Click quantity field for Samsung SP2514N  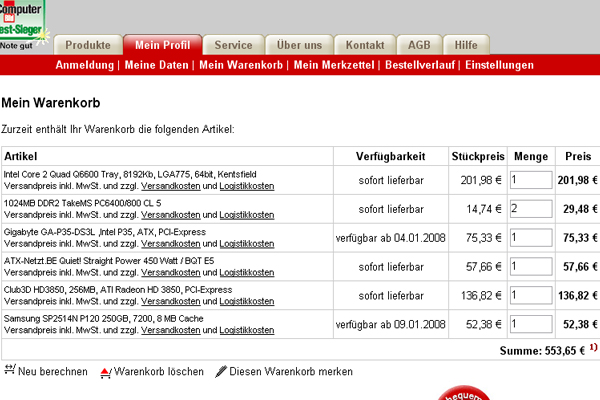point(531,324)
